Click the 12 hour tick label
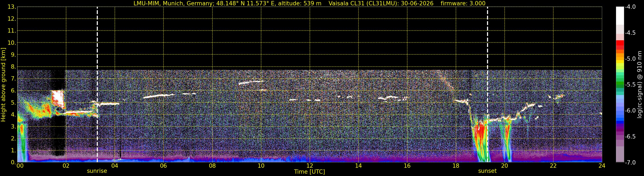The width and height of the screenshot is (644, 176). 310,166
